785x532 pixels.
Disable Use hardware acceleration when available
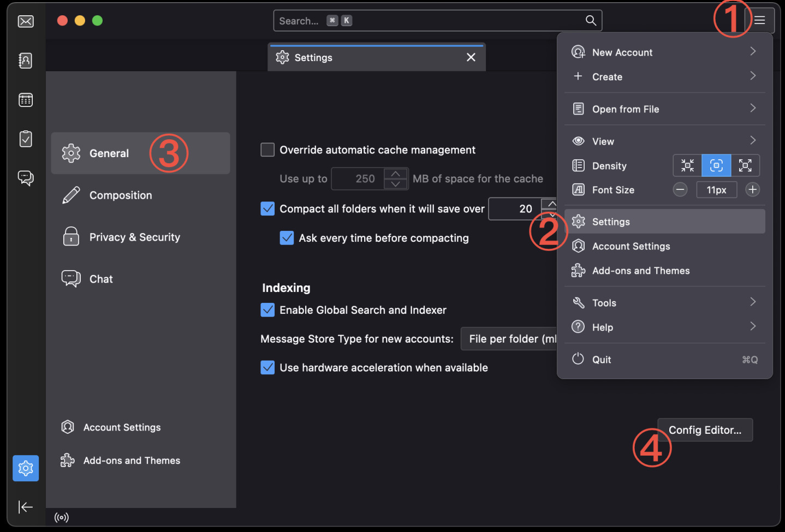point(267,367)
